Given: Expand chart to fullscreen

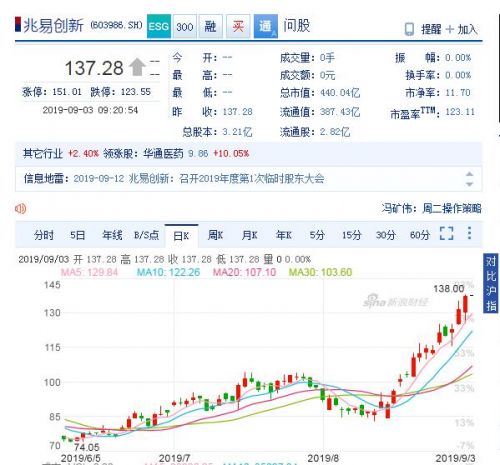Looking at the screenshot, I should (x=447, y=233).
